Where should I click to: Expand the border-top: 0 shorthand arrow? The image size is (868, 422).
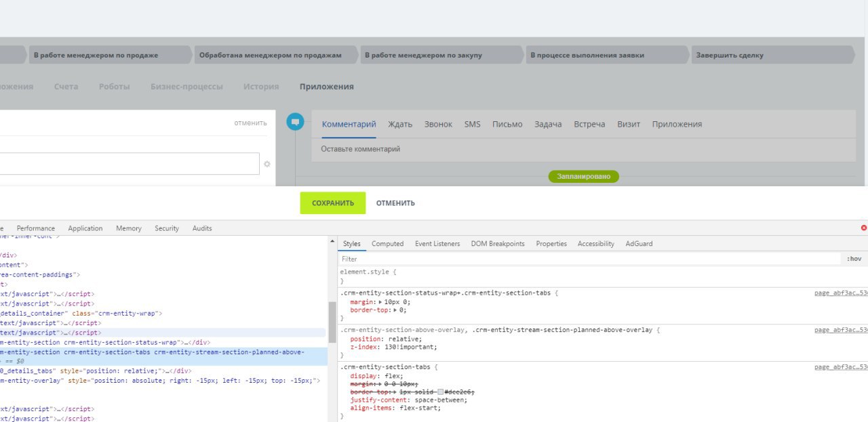tap(394, 310)
